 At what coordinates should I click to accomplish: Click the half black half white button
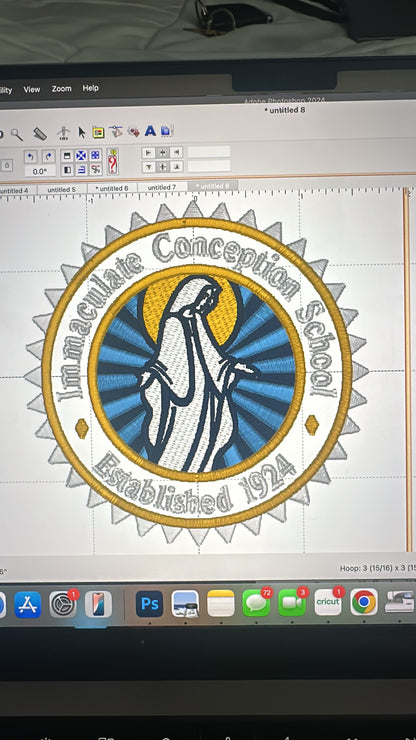point(68,169)
